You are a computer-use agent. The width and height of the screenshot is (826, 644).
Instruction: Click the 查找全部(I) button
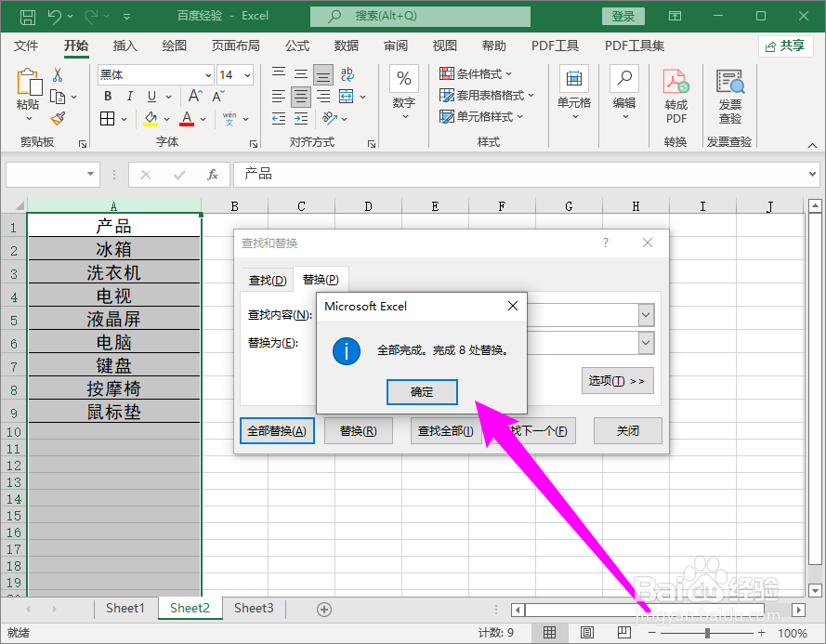(x=446, y=431)
